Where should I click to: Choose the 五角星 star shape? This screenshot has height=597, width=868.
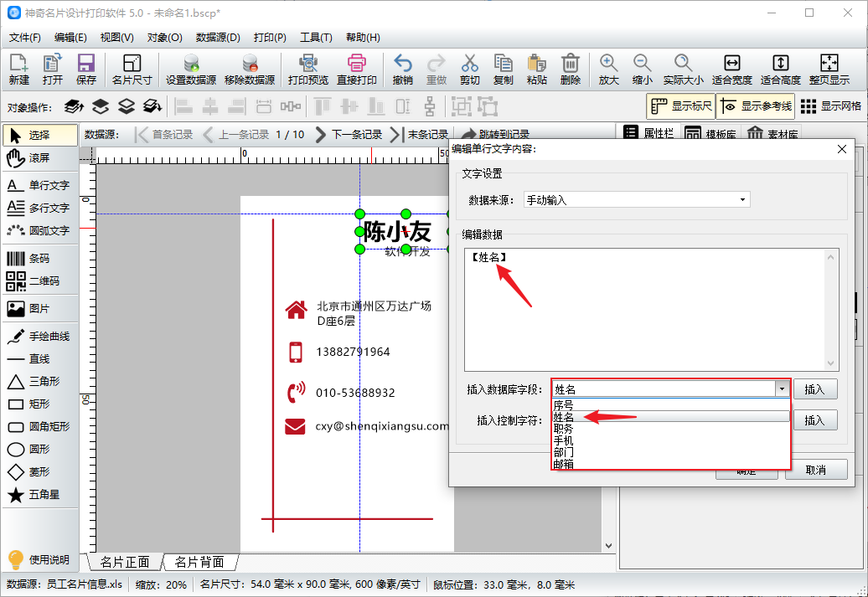40,495
